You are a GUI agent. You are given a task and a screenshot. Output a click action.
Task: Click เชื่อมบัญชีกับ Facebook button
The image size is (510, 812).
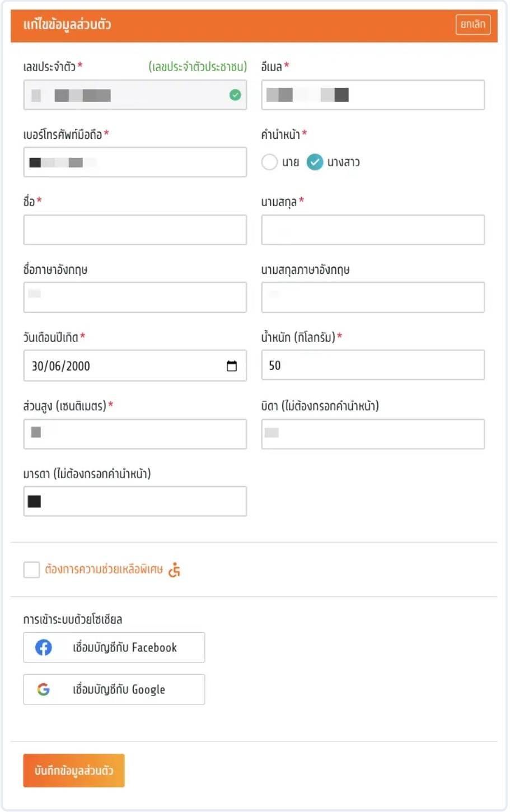[114, 647]
